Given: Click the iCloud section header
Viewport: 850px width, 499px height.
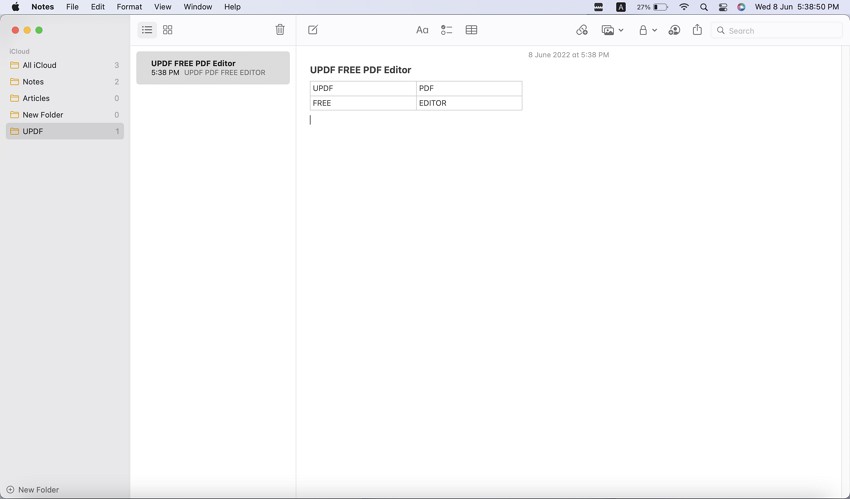Looking at the screenshot, I should 20,51.
